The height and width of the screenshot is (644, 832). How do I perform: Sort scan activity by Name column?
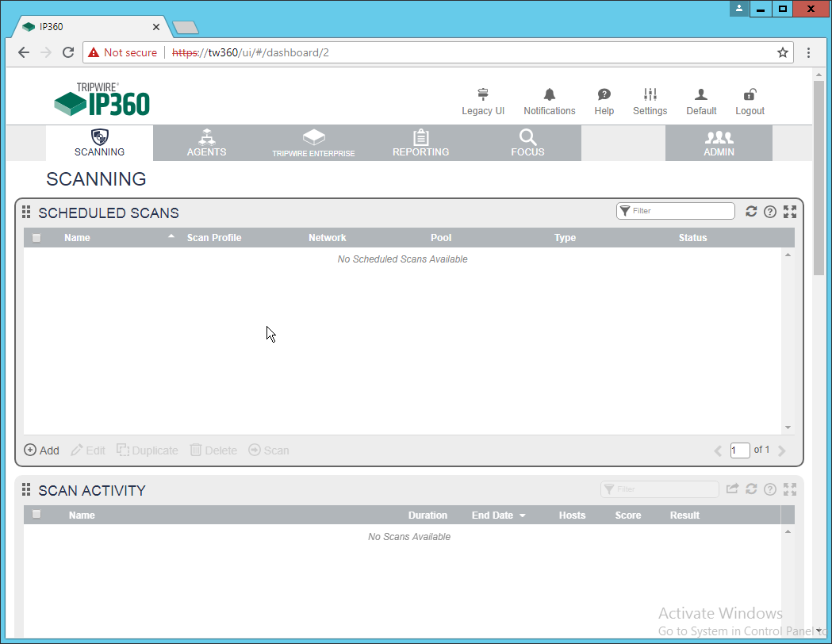[x=82, y=516]
